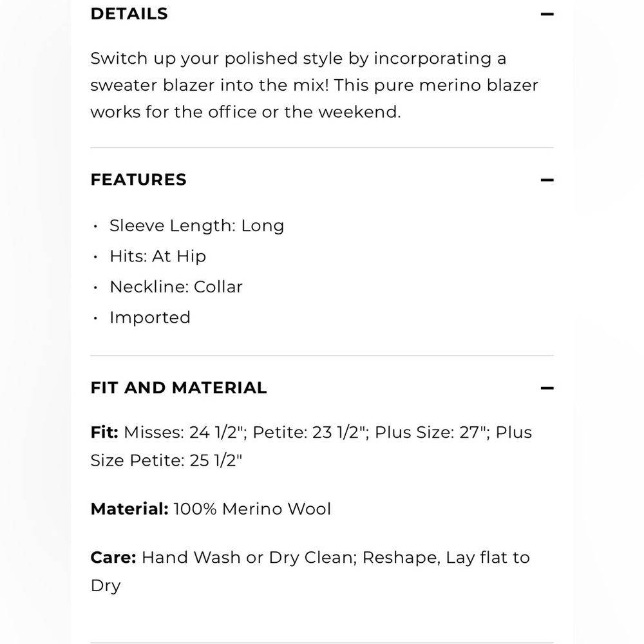Click the bold Material: label
Viewport: 644px width, 644px height.
[x=129, y=509]
